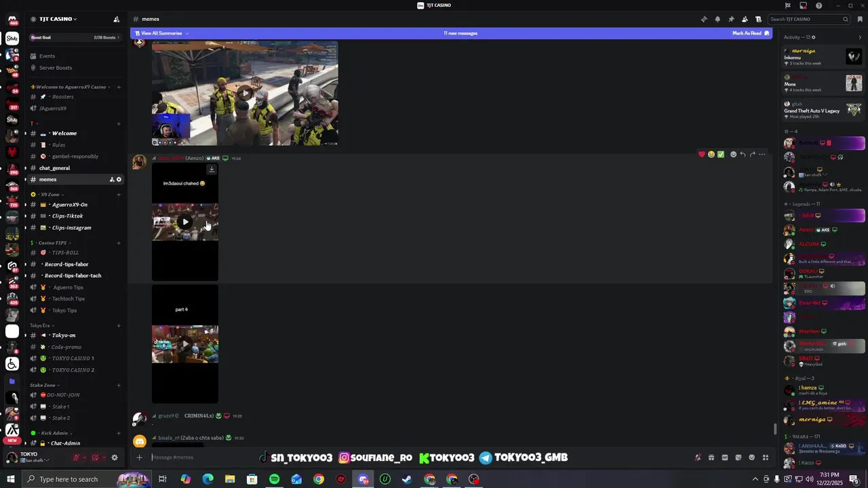The width and height of the screenshot is (868, 488).
Task: Reply to Aenzo's message arrow icon
Action: 743,155
